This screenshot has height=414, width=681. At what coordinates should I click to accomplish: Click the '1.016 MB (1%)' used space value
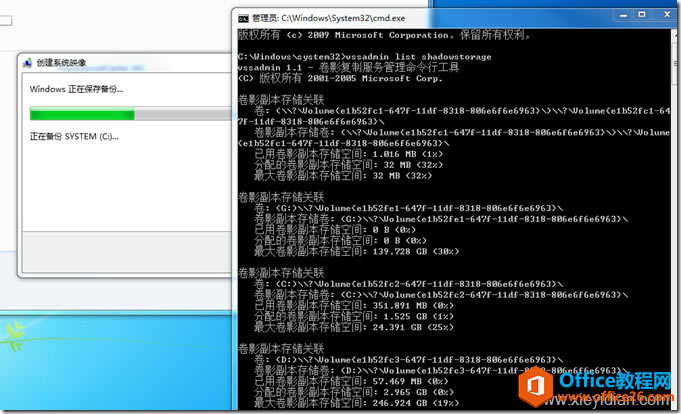click(408, 154)
